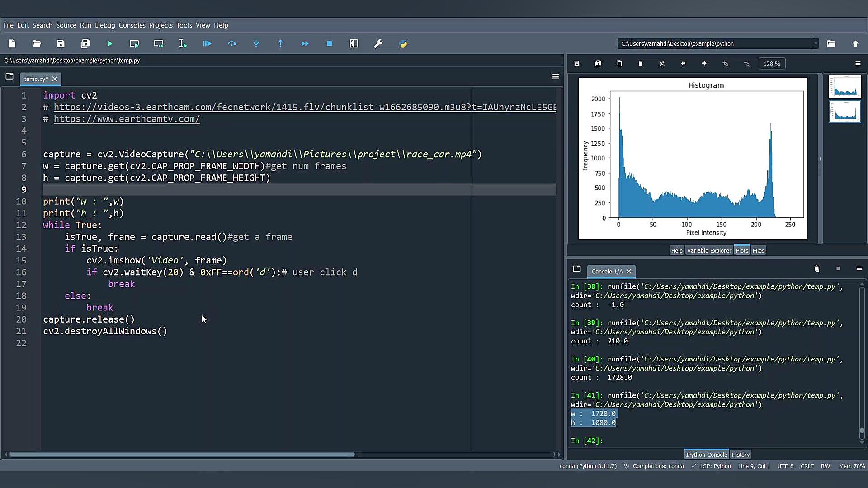Open Preferences with the wrench icon
The height and width of the screenshot is (488, 868).
[x=378, y=44]
